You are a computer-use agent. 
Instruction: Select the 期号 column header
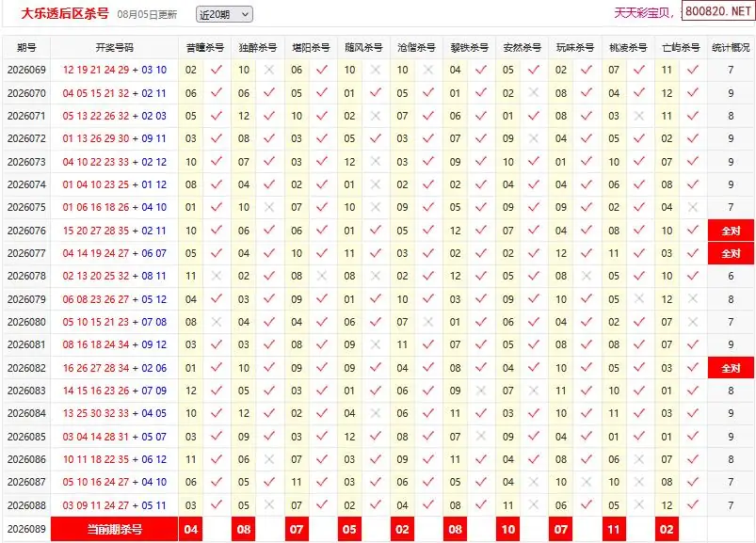(x=26, y=47)
